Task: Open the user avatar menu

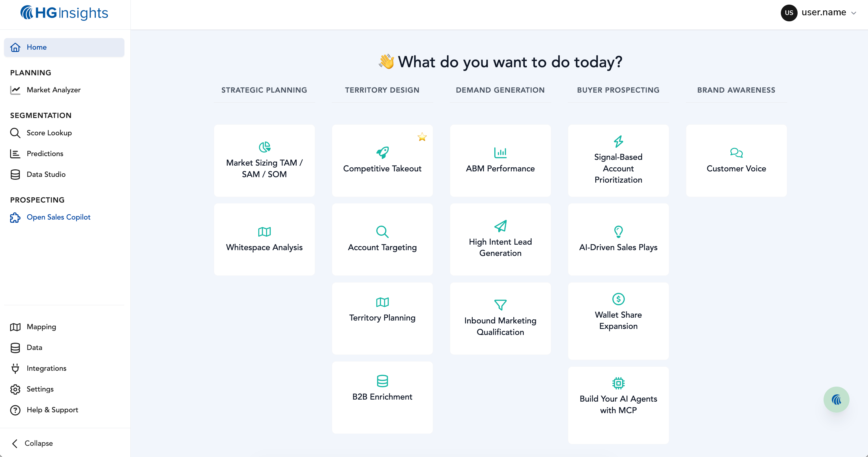Action: tap(789, 13)
